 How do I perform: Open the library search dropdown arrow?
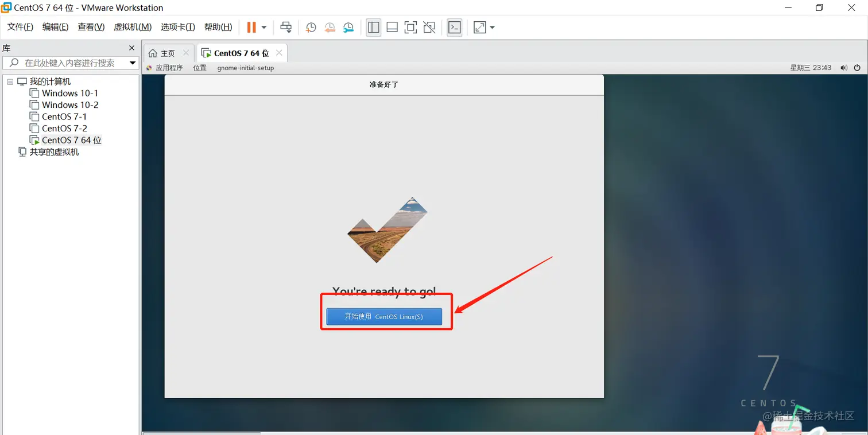[x=133, y=63]
